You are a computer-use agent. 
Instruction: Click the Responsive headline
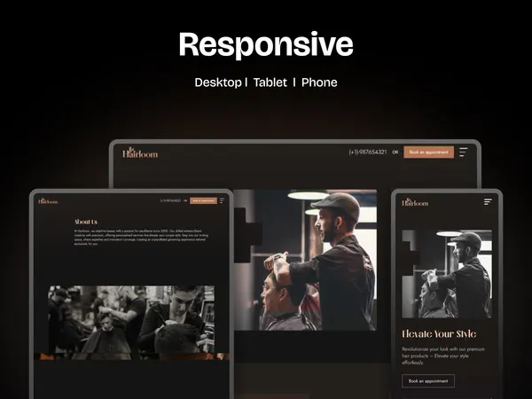[266, 44]
